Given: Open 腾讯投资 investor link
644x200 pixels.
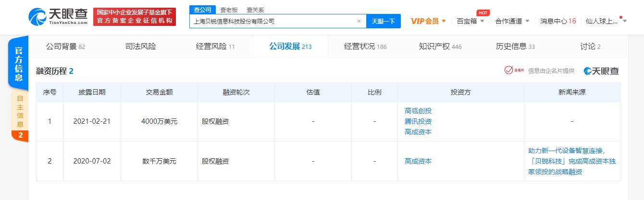Looking at the screenshot, I should [418, 121].
